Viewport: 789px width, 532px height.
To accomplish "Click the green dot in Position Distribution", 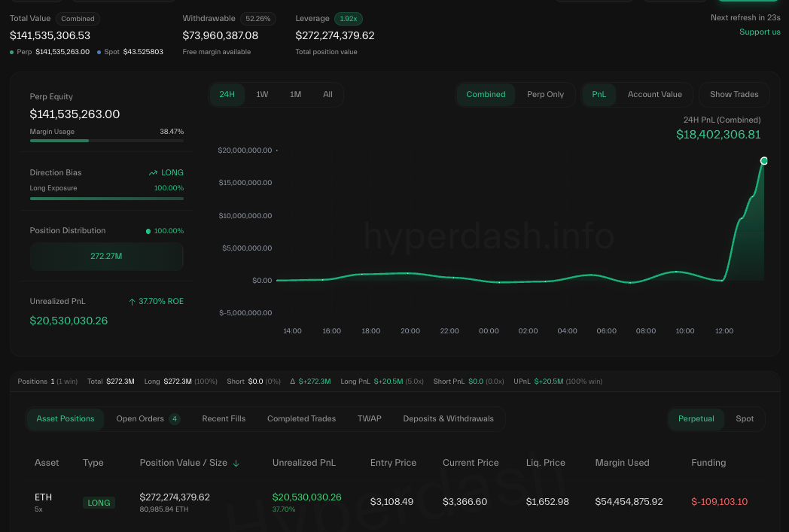I will [x=148, y=231].
